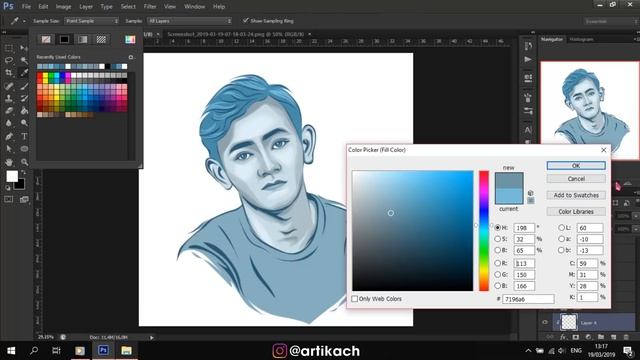Switch to the Histogram tab
This screenshot has width=640, height=360.
click(x=581, y=39)
